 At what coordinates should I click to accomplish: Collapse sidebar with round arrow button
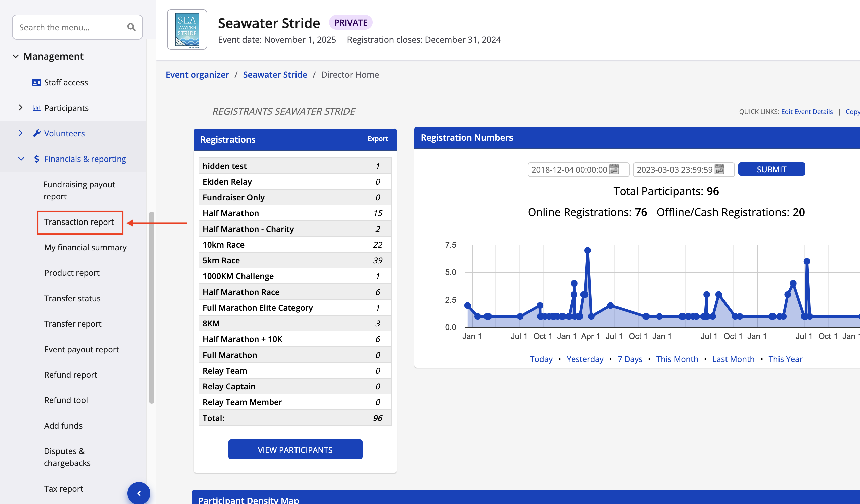click(139, 493)
